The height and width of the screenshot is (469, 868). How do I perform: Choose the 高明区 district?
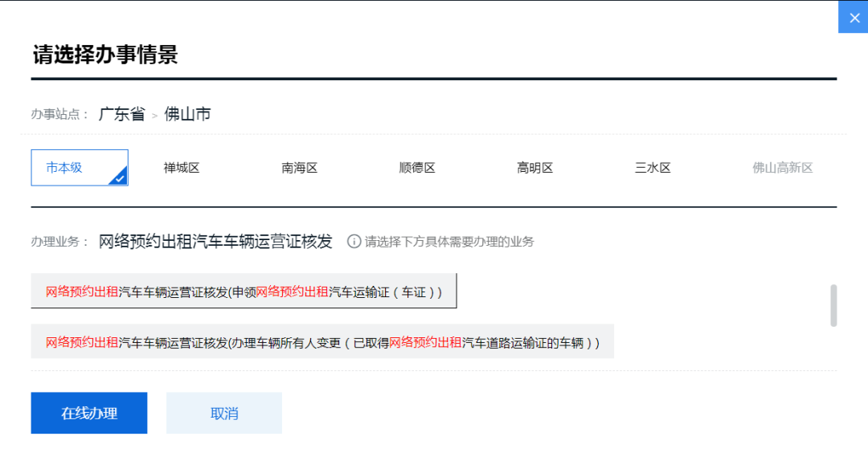tap(534, 167)
